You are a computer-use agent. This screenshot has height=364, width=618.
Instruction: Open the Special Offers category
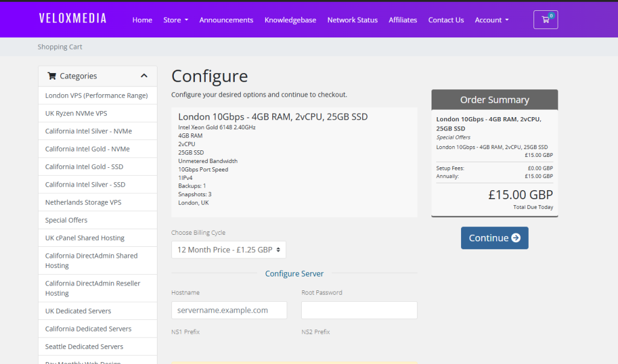[98, 220]
